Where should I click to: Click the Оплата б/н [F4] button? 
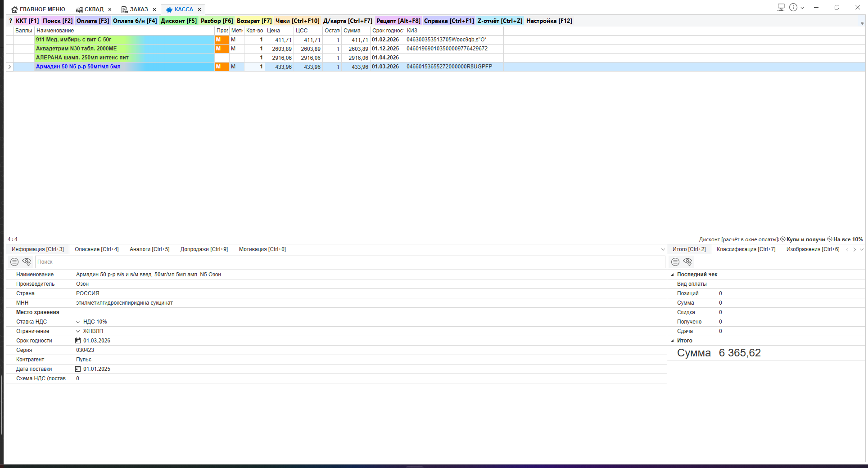135,21
